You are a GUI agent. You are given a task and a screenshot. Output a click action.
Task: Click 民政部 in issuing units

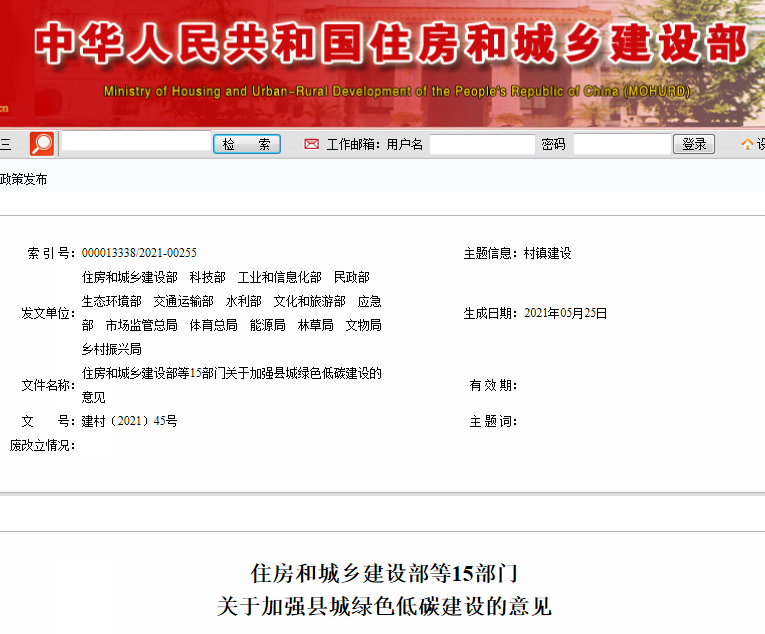pyautogui.click(x=352, y=277)
